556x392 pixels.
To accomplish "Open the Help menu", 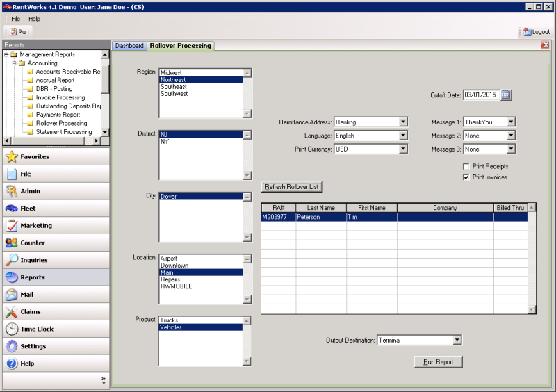I will 34,19.
